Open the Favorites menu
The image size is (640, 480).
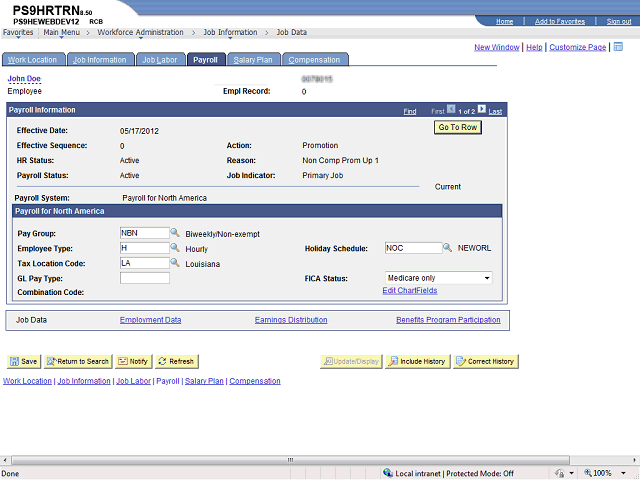click(18, 32)
